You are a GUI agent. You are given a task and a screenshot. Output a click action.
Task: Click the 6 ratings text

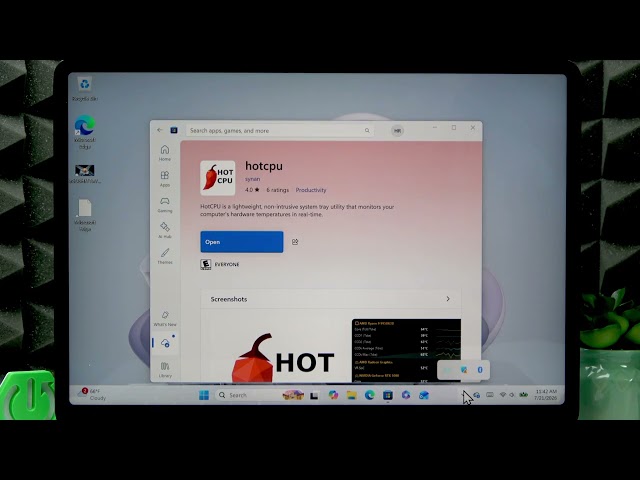click(x=278, y=190)
